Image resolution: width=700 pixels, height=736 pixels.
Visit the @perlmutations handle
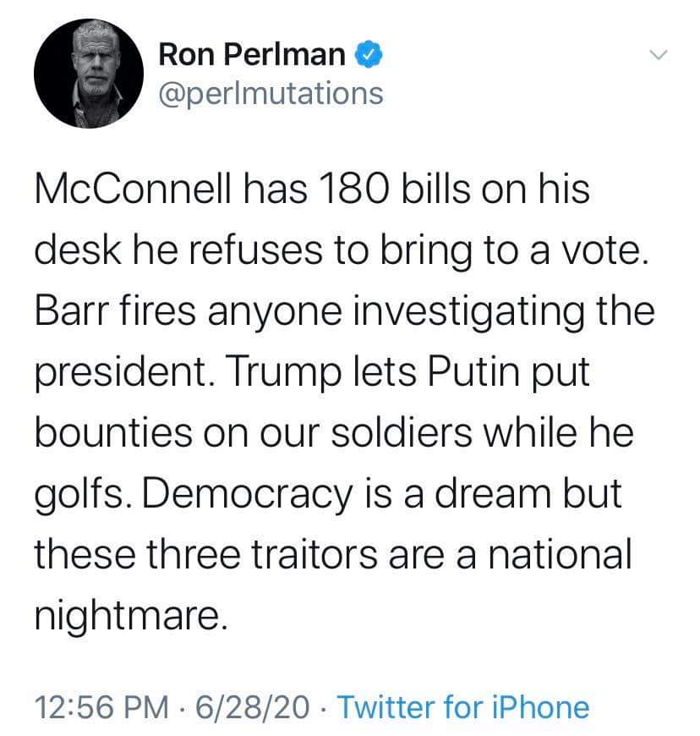point(271,94)
